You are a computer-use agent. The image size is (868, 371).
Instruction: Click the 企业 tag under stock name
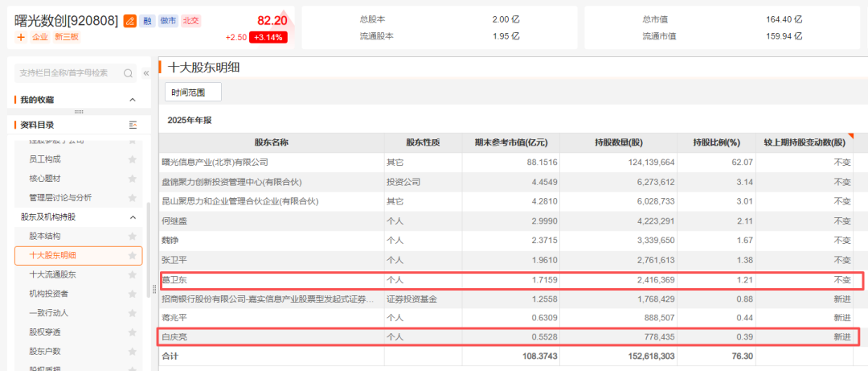40,37
